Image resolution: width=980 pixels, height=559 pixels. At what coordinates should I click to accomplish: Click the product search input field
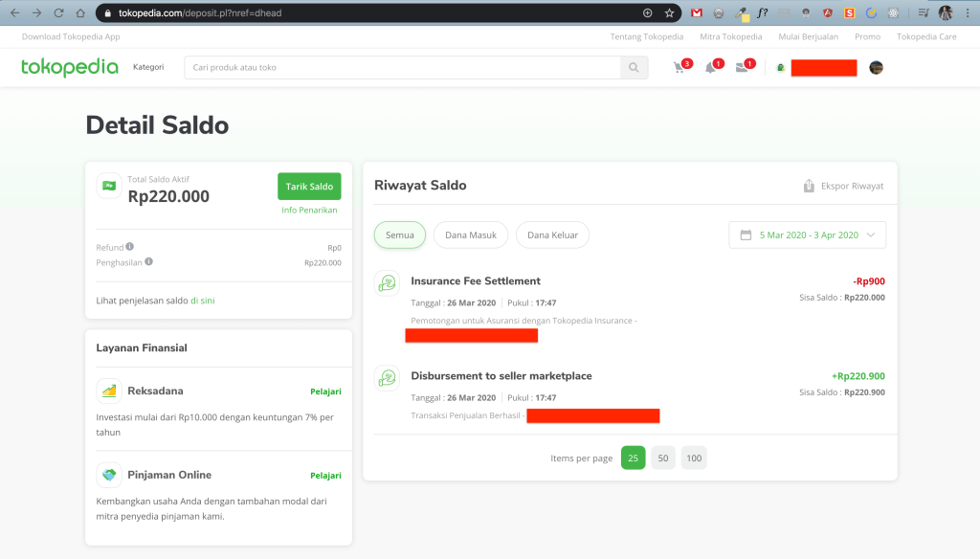coord(402,68)
